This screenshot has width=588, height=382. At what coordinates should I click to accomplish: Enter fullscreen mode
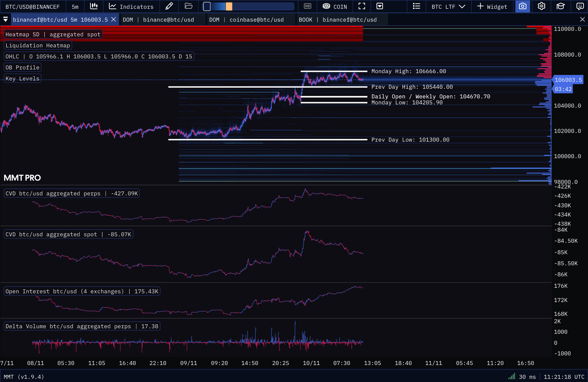point(362,6)
